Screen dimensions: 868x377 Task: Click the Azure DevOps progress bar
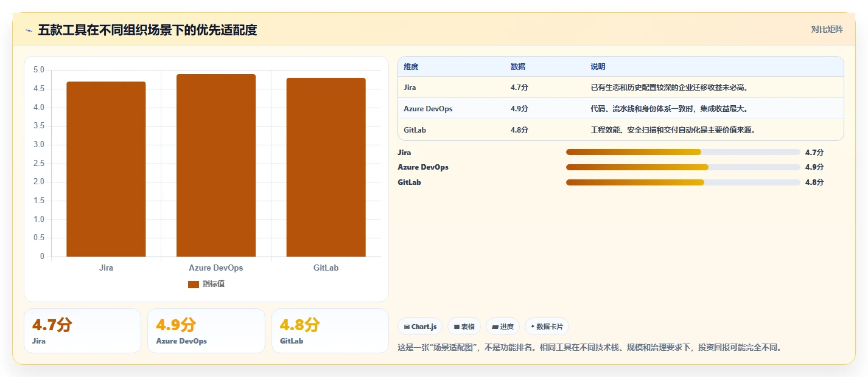(x=683, y=167)
